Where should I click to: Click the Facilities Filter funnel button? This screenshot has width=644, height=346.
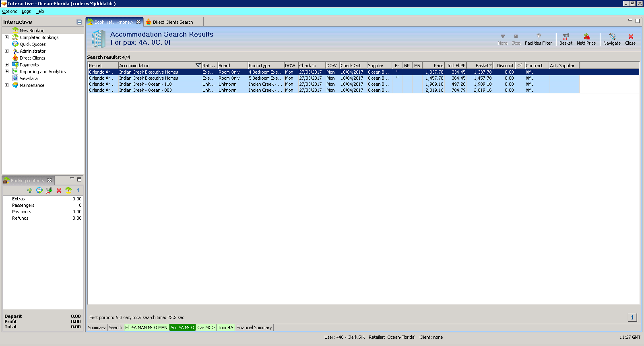(539, 39)
